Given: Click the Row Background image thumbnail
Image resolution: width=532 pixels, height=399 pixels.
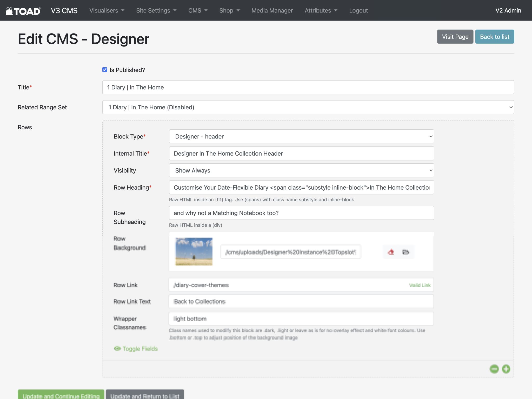Looking at the screenshot, I should pyautogui.click(x=194, y=252).
